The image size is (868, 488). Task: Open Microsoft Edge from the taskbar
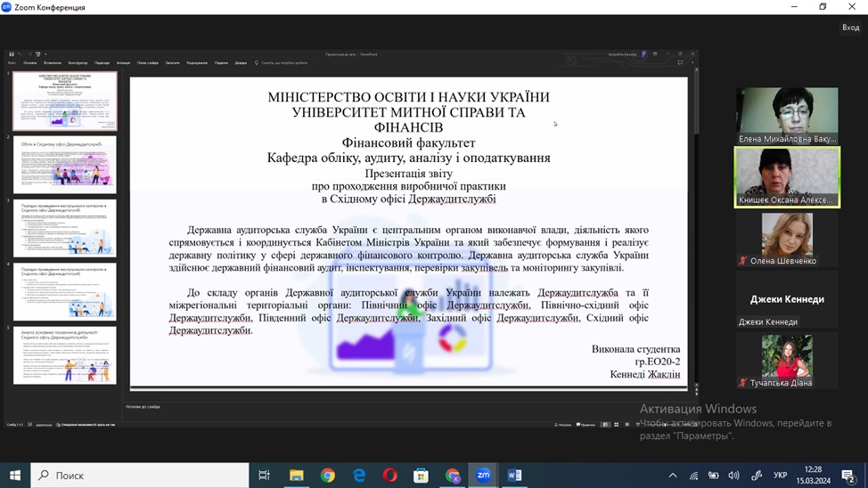tap(359, 476)
